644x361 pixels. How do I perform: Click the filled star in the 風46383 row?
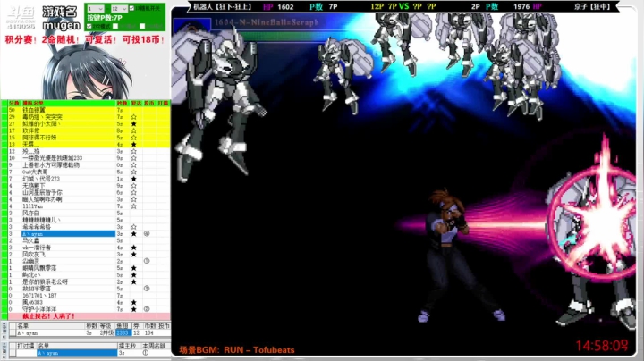point(133,302)
